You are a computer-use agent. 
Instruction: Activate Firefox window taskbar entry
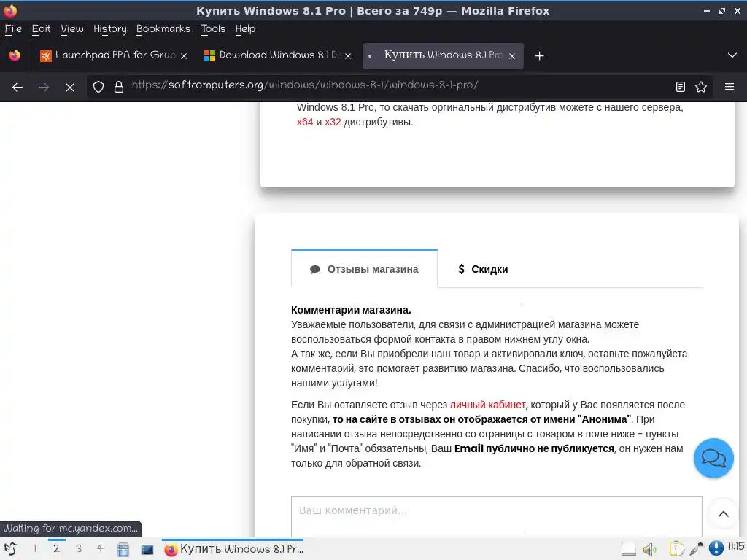pos(233,549)
